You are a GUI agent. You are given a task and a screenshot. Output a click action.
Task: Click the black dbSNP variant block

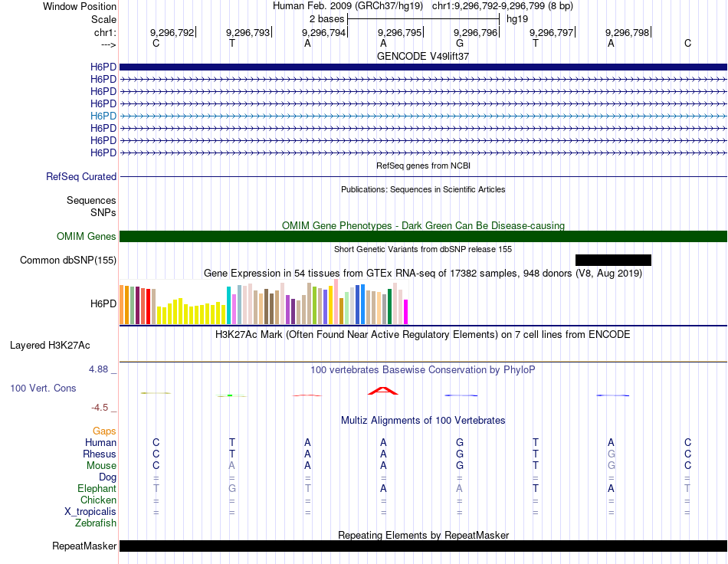tap(613, 260)
